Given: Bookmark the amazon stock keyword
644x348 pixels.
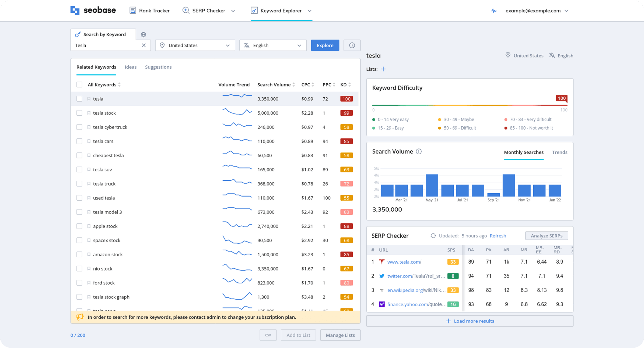Looking at the screenshot, I should pos(89,254).
